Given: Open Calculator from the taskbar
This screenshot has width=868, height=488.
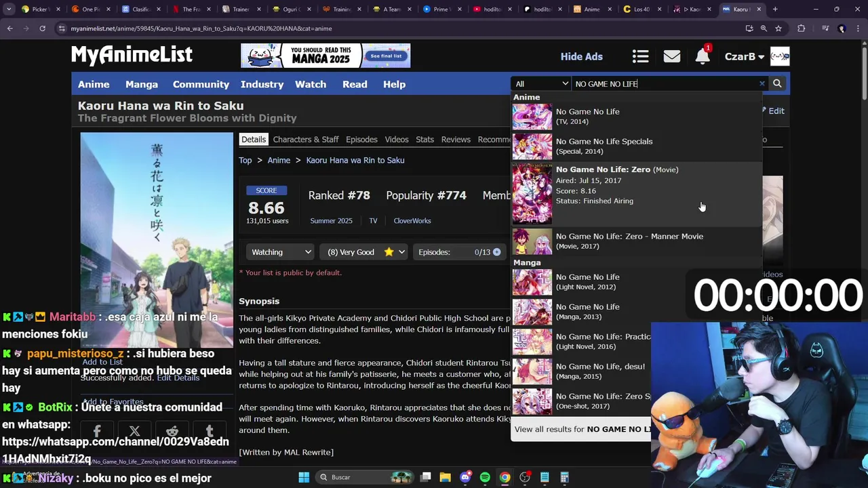Looking at the screenshot, I should [564, 477].
